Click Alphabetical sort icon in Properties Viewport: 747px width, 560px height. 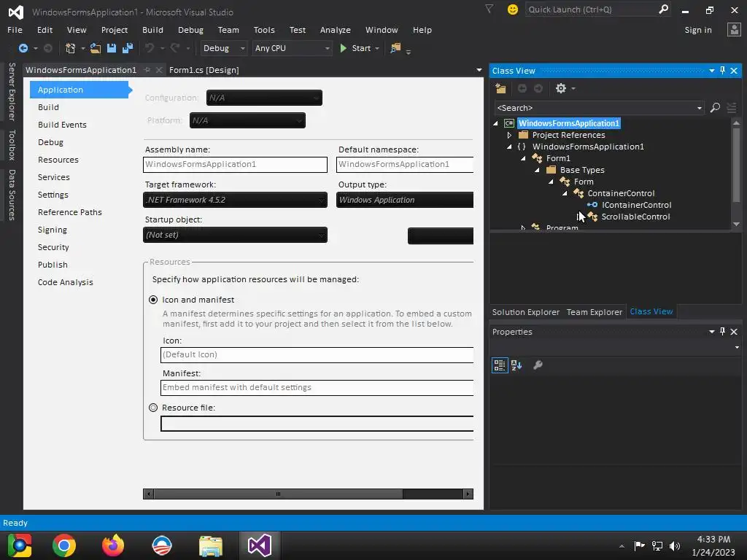pyautogui.click(x=516, y=365)
